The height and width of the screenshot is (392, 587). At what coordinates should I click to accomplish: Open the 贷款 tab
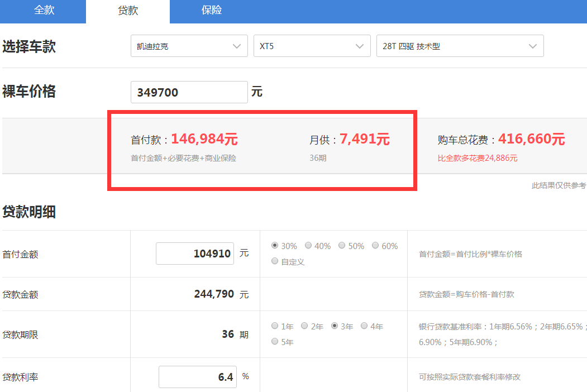[128, 11]
